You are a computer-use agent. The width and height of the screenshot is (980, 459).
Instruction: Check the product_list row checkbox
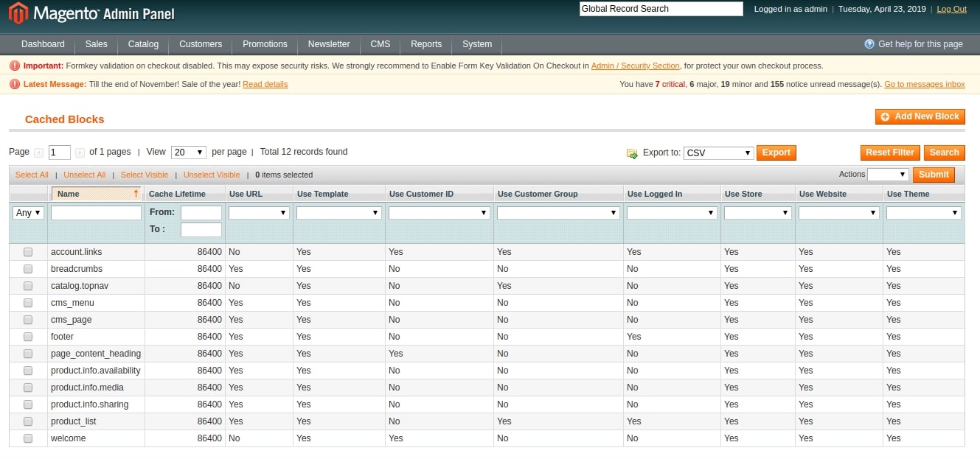(28, 421)
